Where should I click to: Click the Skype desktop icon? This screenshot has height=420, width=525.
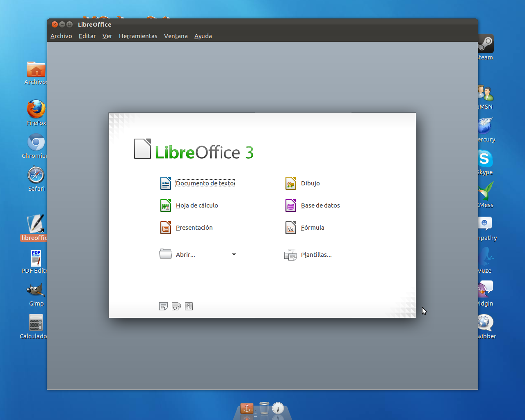pos(486,159)
